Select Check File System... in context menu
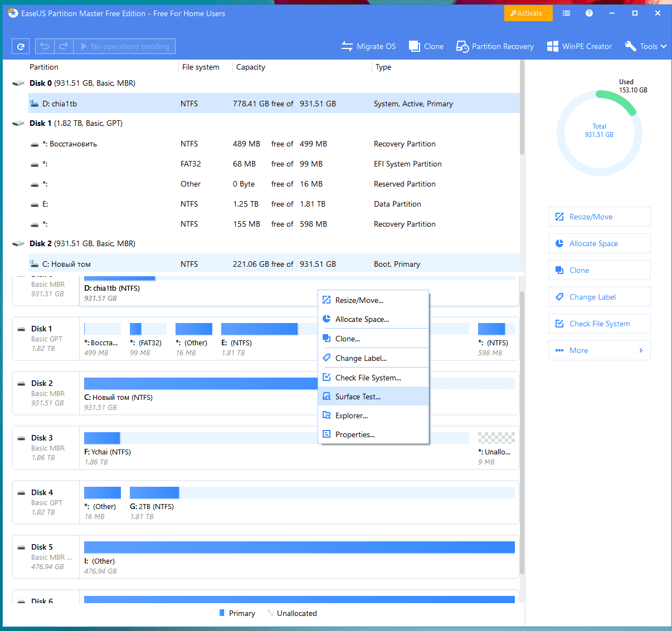Image resolution: width=672 pixels, height=631 pixels. coord(373,378)
